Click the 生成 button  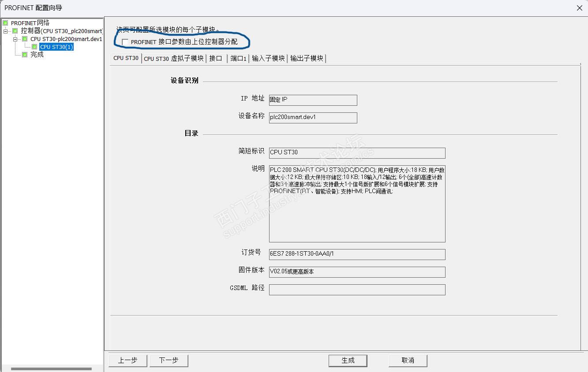click(348, 361)
